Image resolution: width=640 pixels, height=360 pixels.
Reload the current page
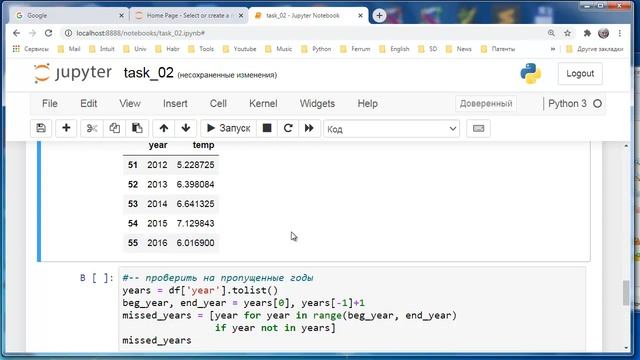pos(49,33)
